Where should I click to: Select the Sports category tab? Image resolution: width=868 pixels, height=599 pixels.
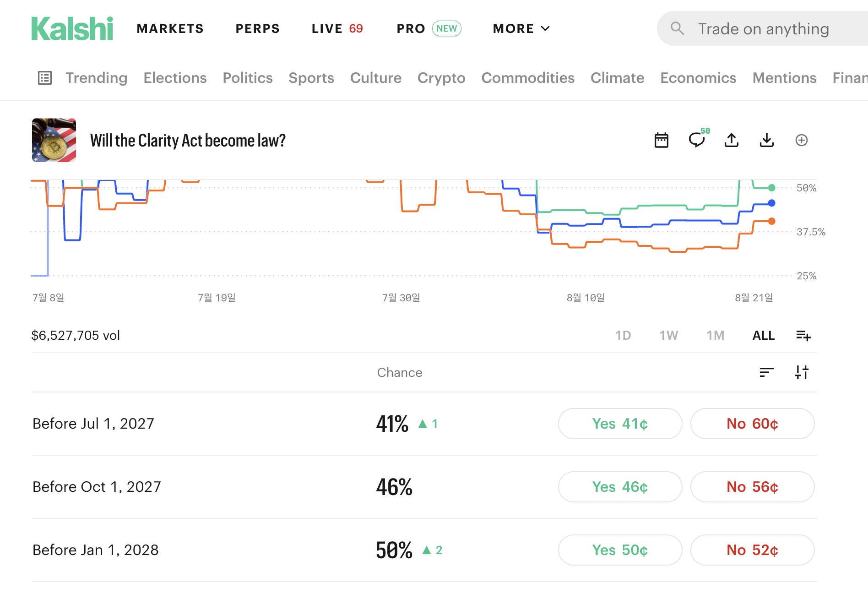311,78
